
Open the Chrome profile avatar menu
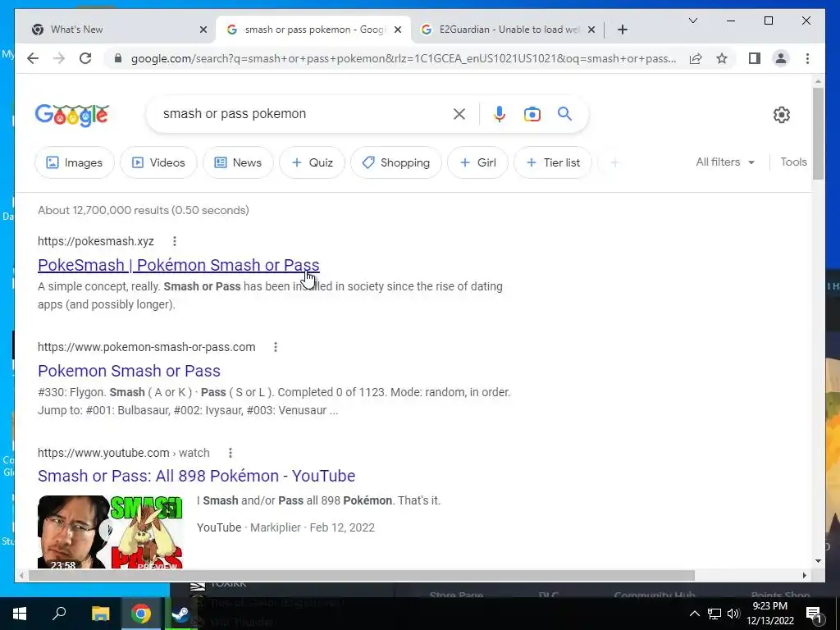(x=781, y=58)
